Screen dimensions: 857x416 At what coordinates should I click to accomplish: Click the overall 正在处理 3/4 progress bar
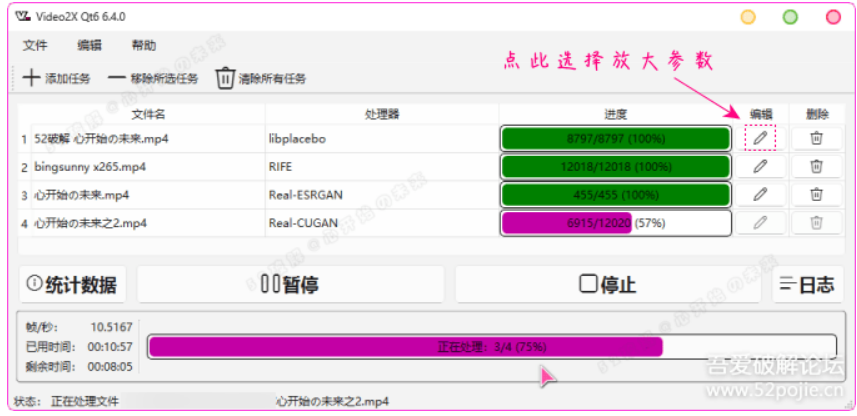492,347
